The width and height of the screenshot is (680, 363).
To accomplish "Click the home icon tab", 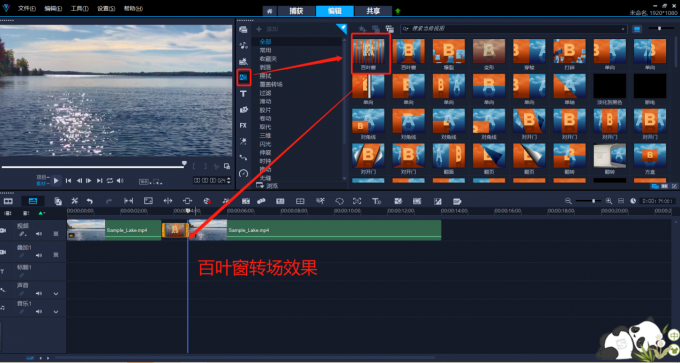I will [269, 11].
